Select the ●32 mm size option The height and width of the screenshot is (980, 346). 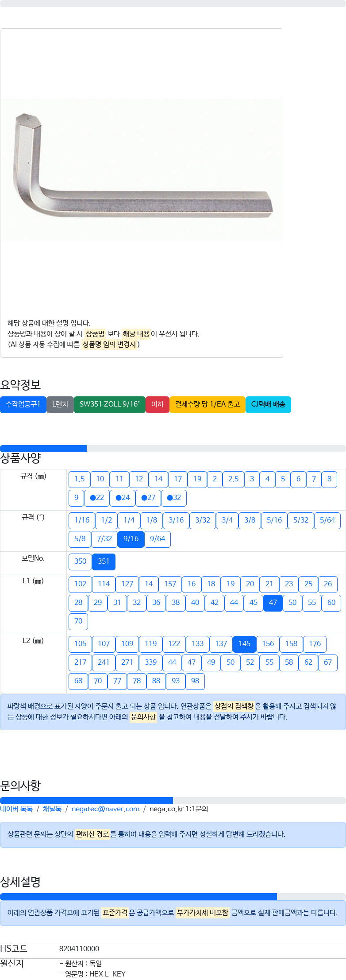click(x=174, y=498)
